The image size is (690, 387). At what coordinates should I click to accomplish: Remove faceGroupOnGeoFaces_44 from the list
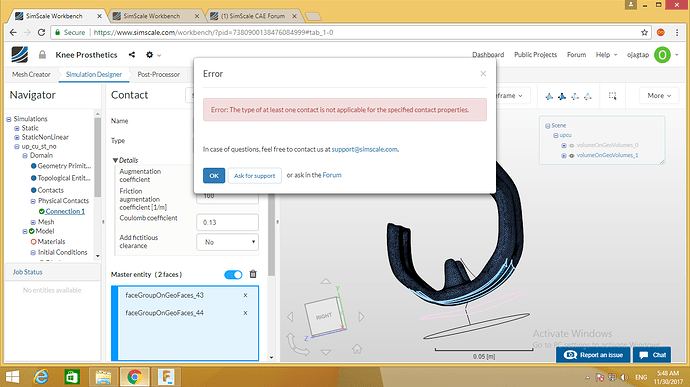coord(246,313)
